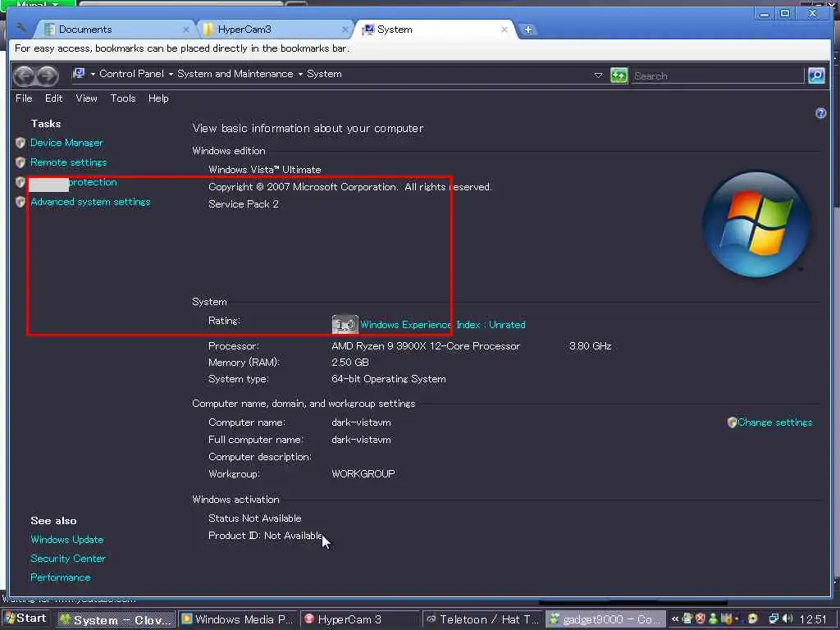Click red security alert tray icon
840x630 pixels.
(700, 619)
